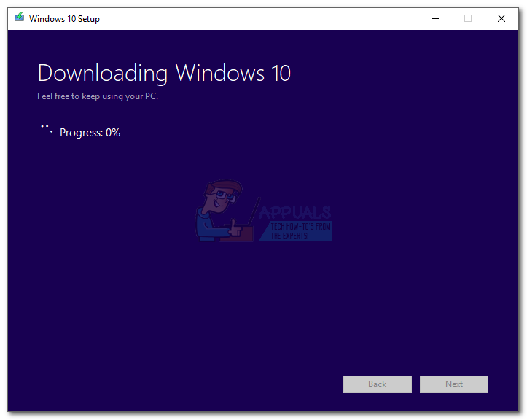
Task: Close the Windows 10 Setup window
Action: coord(501,18)
